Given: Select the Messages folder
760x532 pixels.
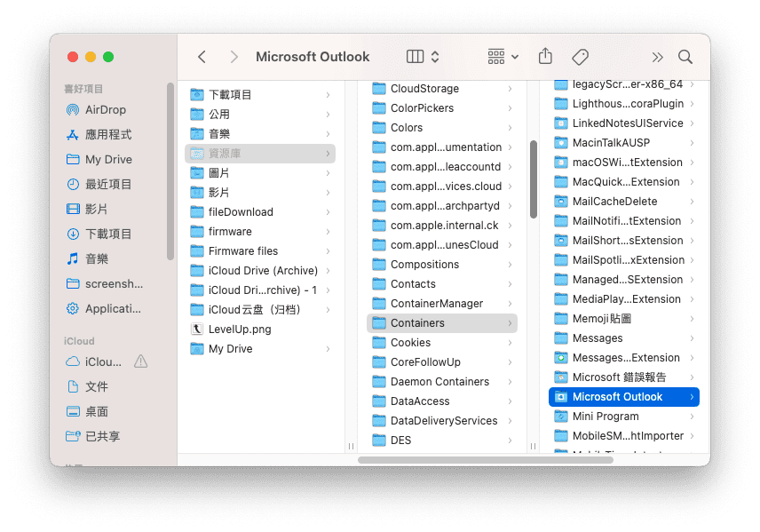Looking at the screenshot, I should pos(624,338).
